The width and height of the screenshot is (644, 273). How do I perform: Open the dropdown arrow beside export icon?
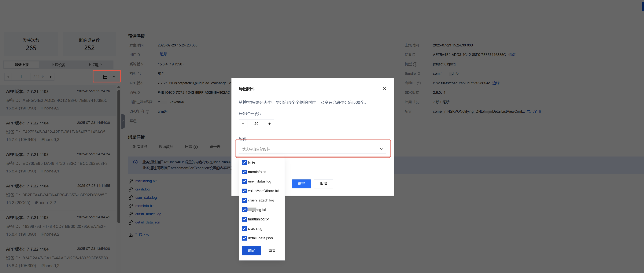pyautogui.click(x=114, y=77)
